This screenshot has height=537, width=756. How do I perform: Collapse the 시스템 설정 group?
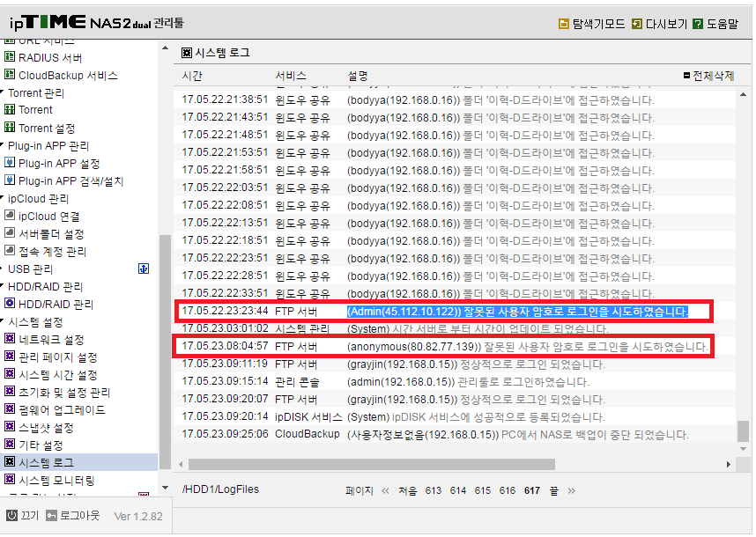point(3,320)
